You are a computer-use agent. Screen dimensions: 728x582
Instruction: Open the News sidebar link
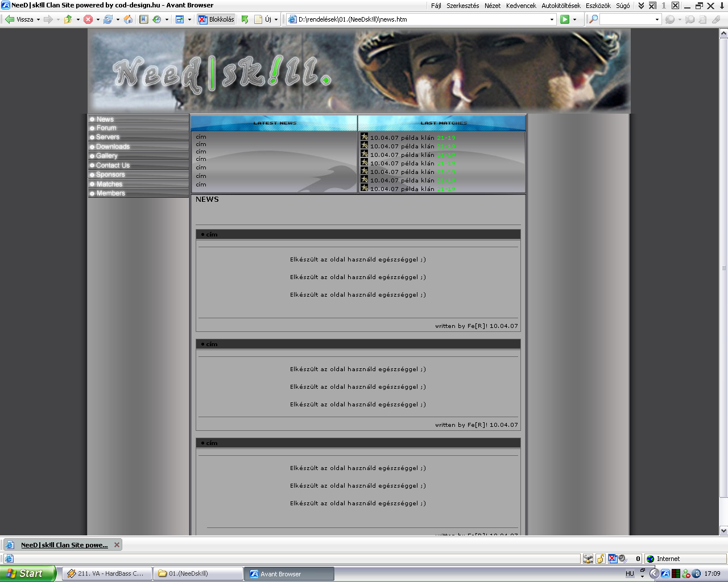pos(138,119)
